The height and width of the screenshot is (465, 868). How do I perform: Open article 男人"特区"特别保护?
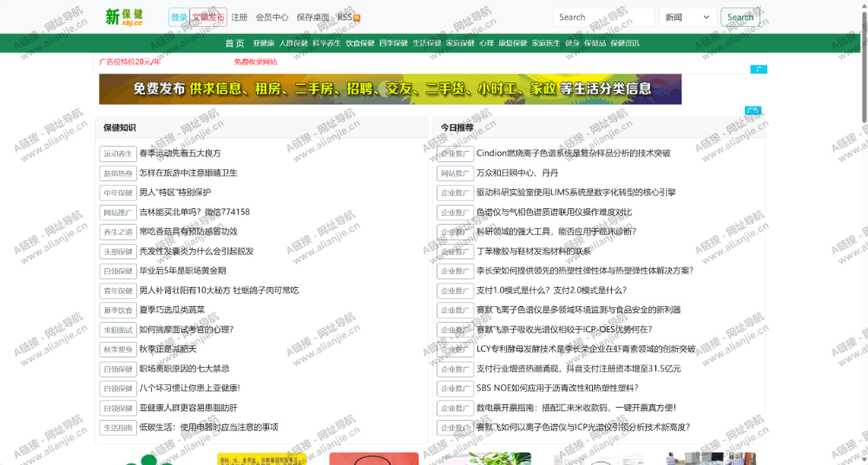pos(175,192)
